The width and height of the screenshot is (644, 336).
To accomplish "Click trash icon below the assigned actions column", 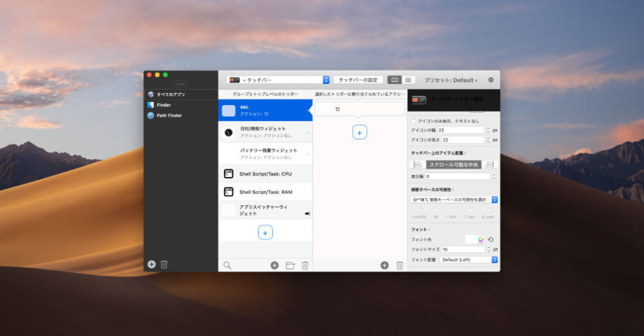I will 400,265.
